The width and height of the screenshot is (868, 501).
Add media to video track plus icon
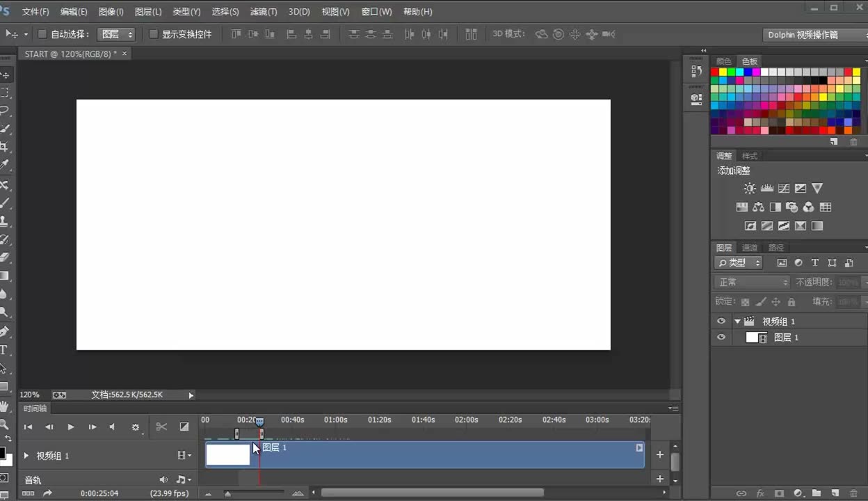pos(660,454)
